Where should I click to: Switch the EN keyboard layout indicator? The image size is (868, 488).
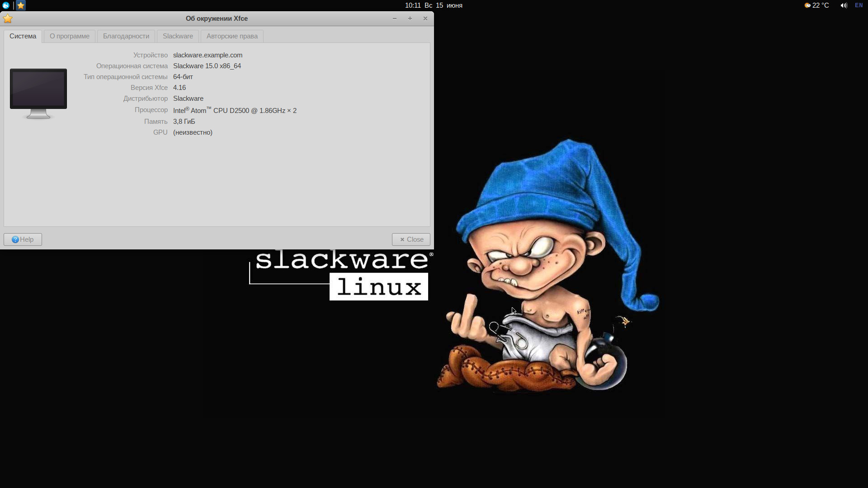pos(859,5)
